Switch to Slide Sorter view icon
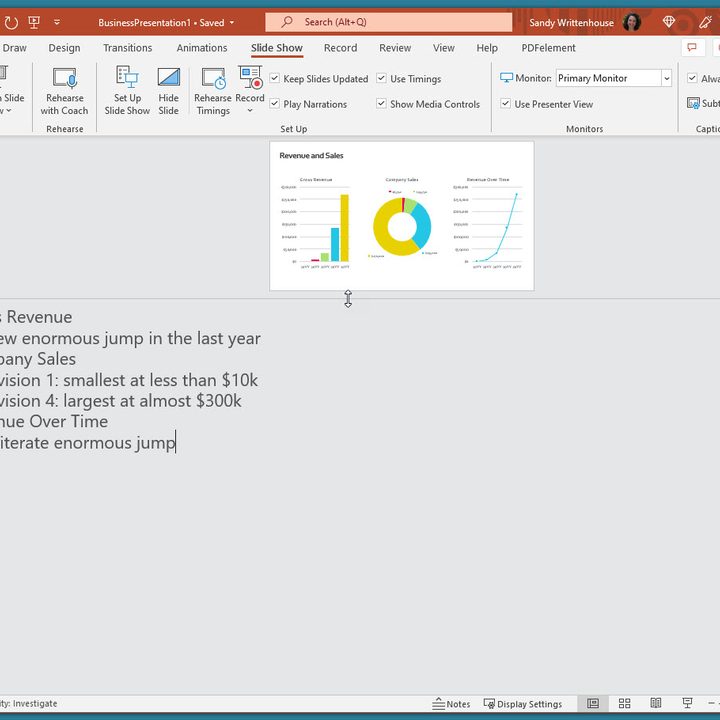The width and height of the screenshot is (720, 720). (624, 703)
